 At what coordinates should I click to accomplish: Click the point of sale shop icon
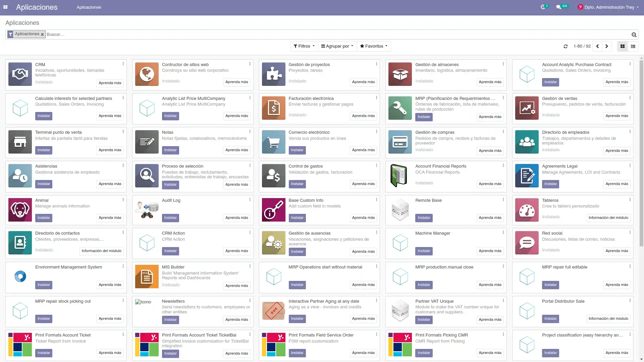pyautogui.click(x=20, y=142)
